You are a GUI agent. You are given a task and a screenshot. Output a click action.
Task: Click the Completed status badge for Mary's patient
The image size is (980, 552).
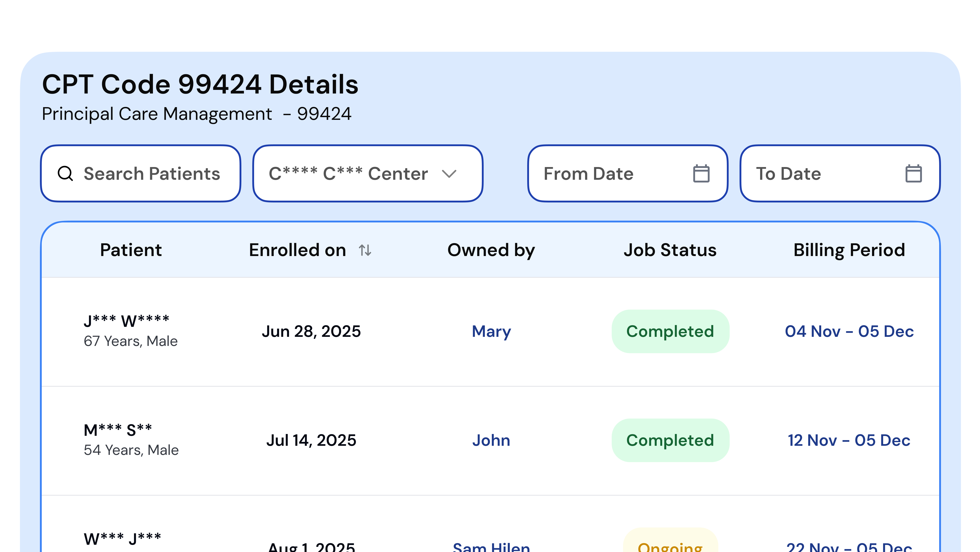[x=671, y=331]
